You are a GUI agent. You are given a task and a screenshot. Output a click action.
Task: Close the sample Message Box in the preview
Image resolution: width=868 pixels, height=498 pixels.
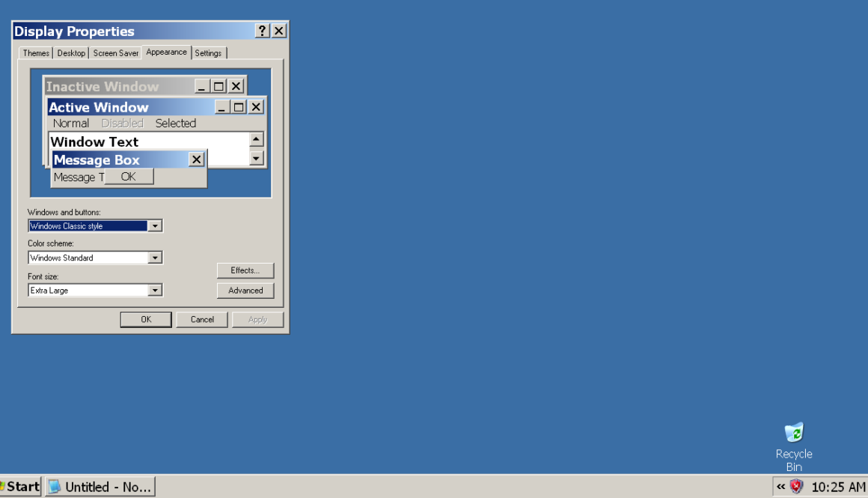(196, 159)
